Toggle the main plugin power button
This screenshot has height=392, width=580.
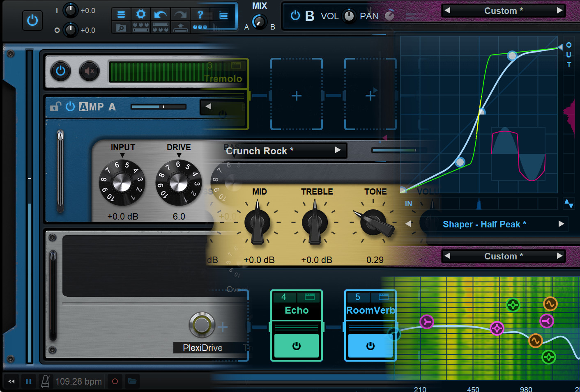point(32,20)
